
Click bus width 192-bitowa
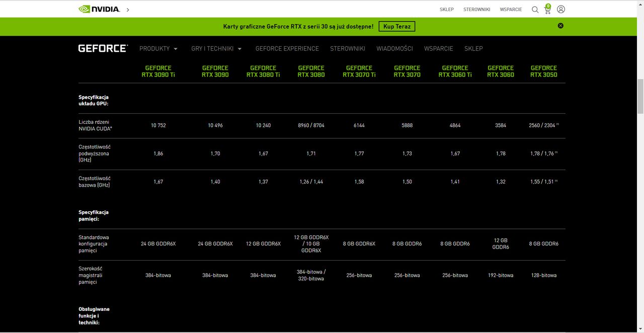(501, 275)
